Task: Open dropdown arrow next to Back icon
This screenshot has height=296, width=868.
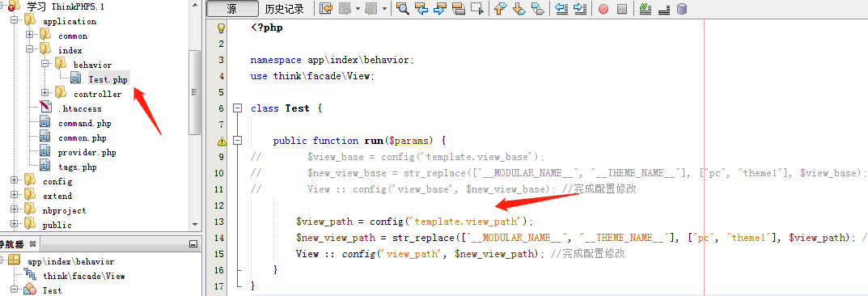Action: (x=358, y=9)
